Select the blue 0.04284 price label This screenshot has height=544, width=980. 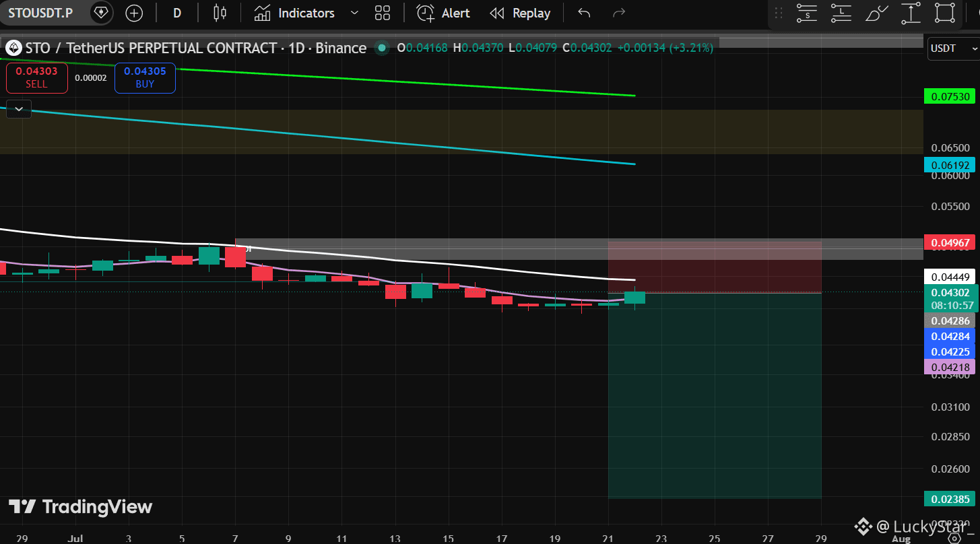950,335
